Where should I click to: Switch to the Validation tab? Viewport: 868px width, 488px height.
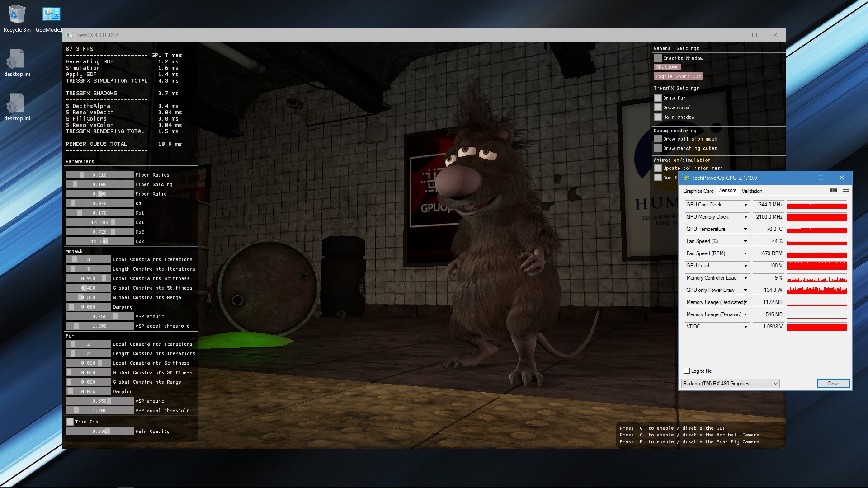[752, 191]
